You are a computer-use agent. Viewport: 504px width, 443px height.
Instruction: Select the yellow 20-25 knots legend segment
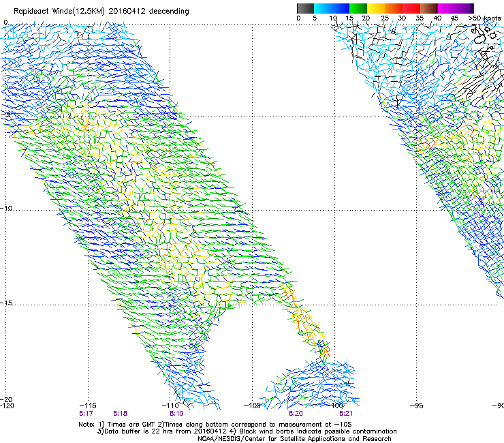[x=376, y=8]
